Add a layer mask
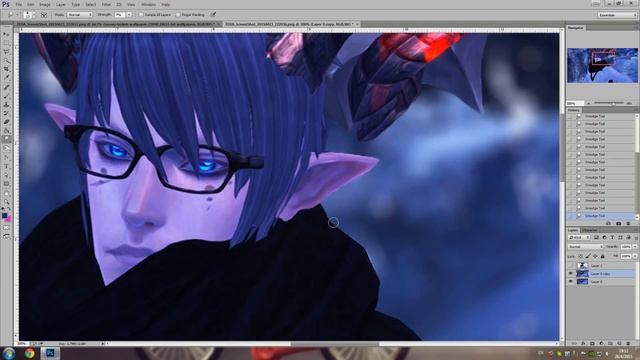 pyautogui.click(x=592, y=343)
